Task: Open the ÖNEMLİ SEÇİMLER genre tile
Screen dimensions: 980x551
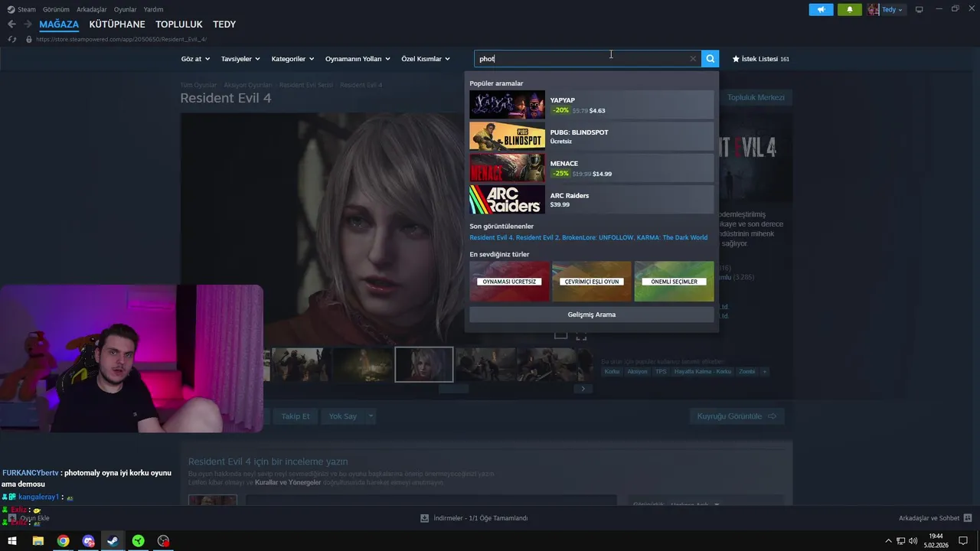Action: 674,281
